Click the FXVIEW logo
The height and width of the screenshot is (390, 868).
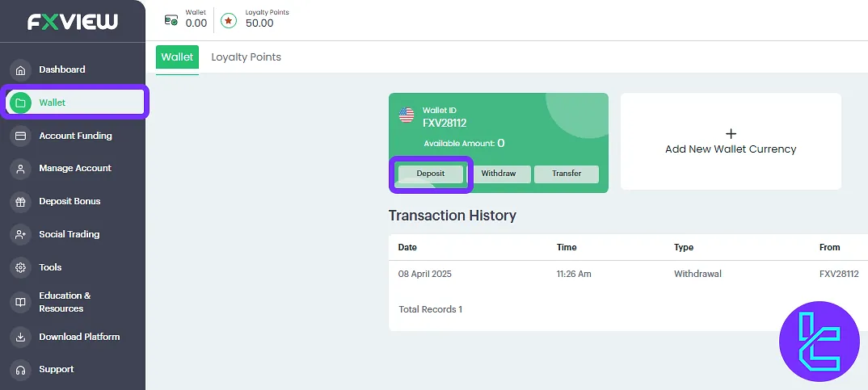click(73, 21)
